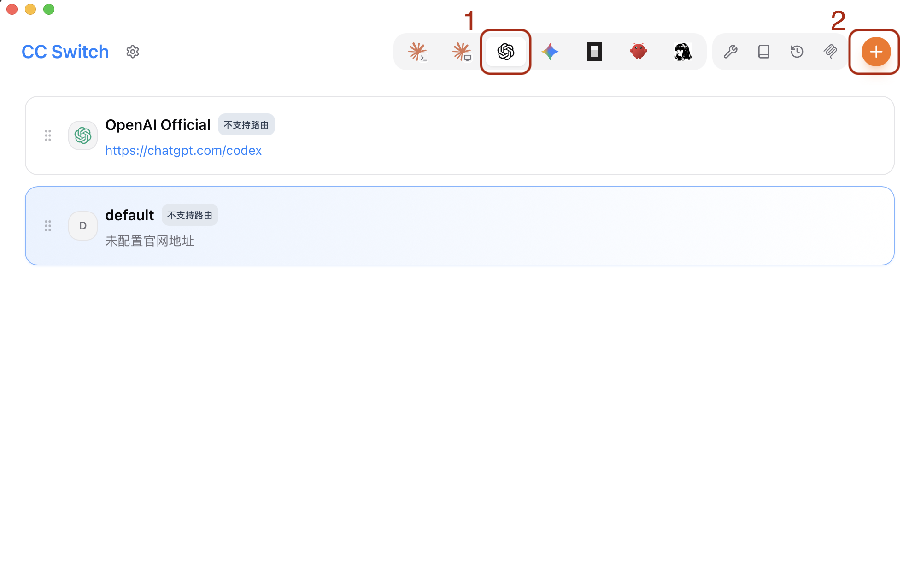The width and height of the screenshot is (915, 588).
Task: Click the CC Switch title
Action: [65, 52]
